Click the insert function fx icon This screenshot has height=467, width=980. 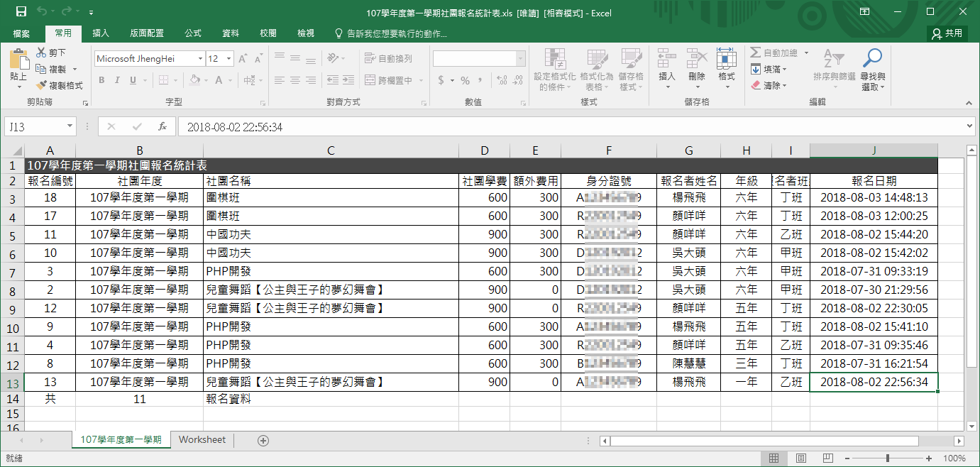(x=163, y=127)
